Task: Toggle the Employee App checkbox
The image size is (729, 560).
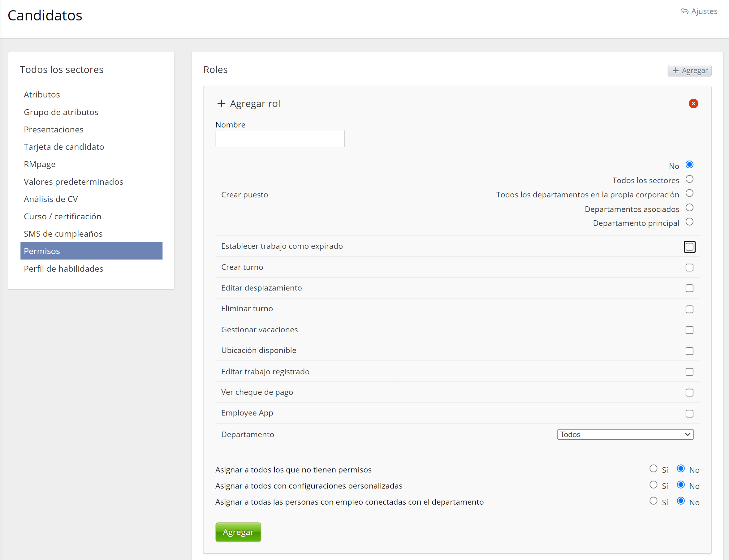Action: pos(689,413)
